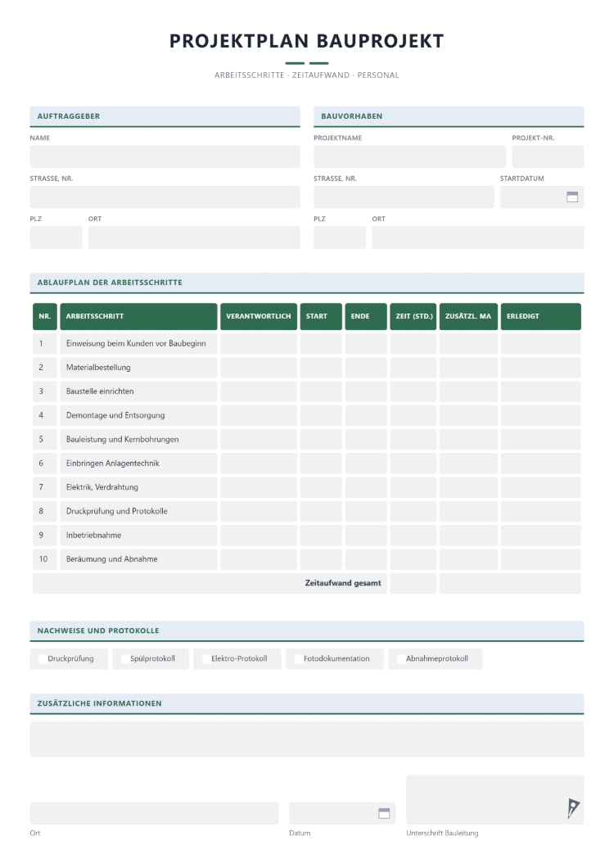Click the 'Baustelle einrichten' step text
The height and width of the screenshot is (868, 614).
(x=100, y=391)
